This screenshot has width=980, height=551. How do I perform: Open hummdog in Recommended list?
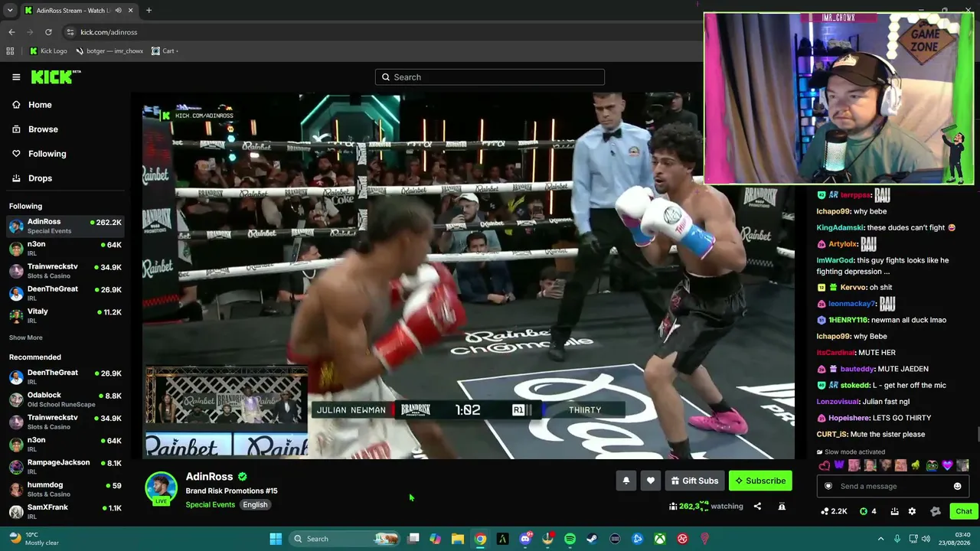pos(66,489)
